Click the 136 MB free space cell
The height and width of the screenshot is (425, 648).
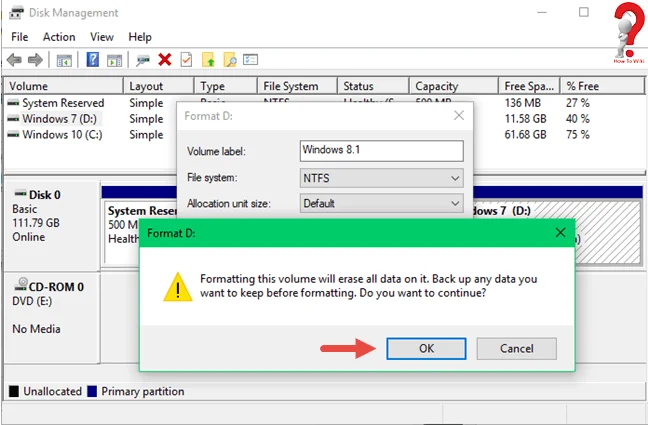pyautogui.click(x=522, y=103)
